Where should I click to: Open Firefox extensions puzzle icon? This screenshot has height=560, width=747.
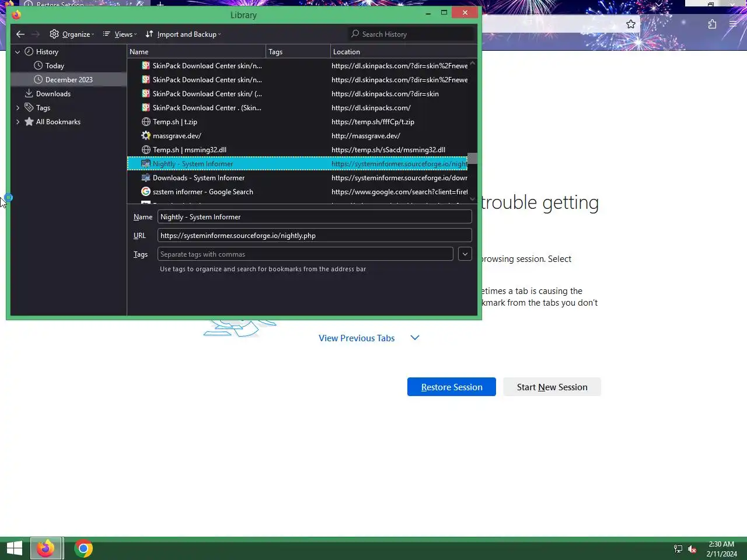pos(712,24)
